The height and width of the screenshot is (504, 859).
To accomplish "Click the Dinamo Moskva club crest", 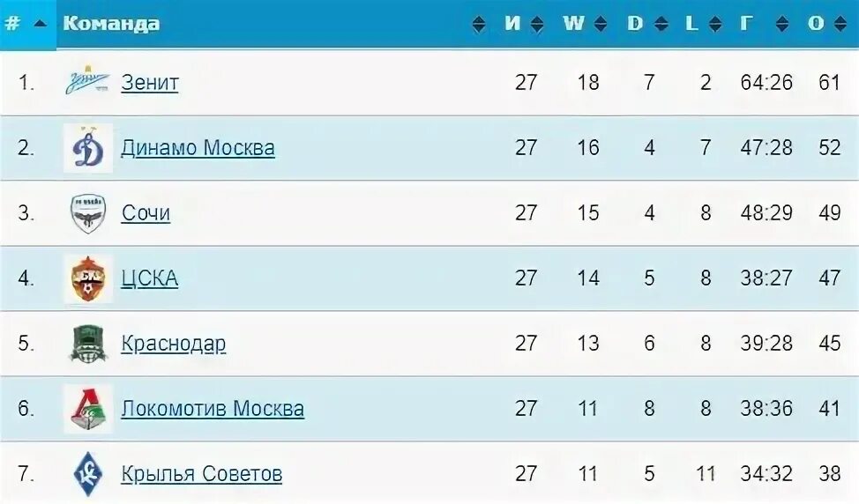I will (x=87, y=148).
